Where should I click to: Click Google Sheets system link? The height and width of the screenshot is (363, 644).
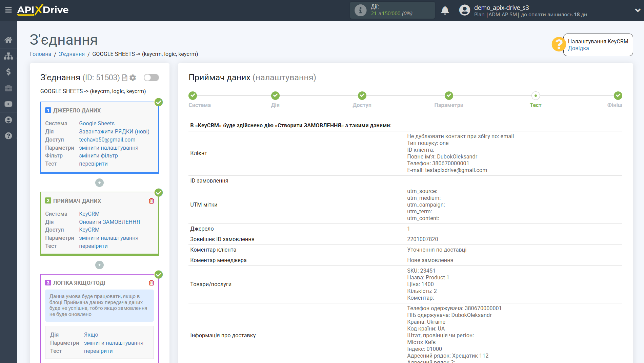(x=97, y=123)
